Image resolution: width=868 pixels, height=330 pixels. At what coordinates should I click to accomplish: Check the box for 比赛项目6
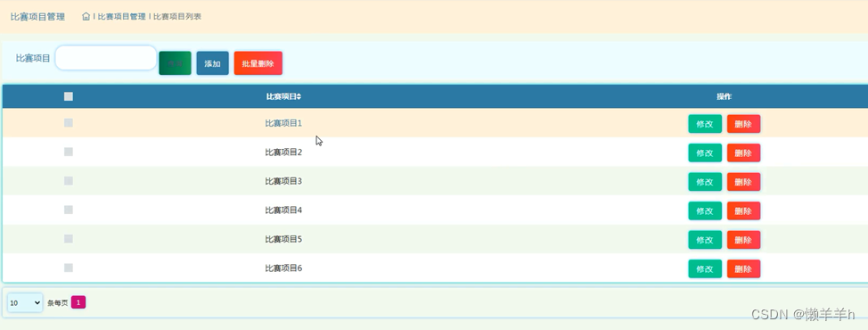(69, 268)
